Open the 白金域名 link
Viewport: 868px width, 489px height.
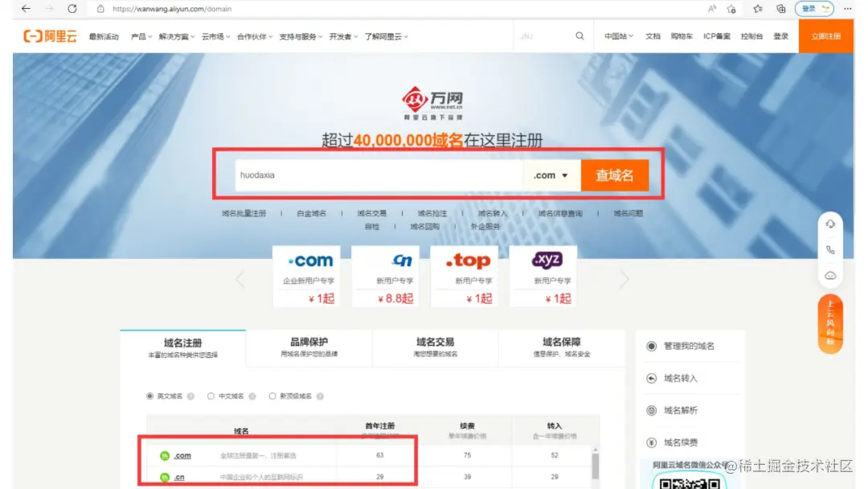pyautogui.click(x=311, y=213)
